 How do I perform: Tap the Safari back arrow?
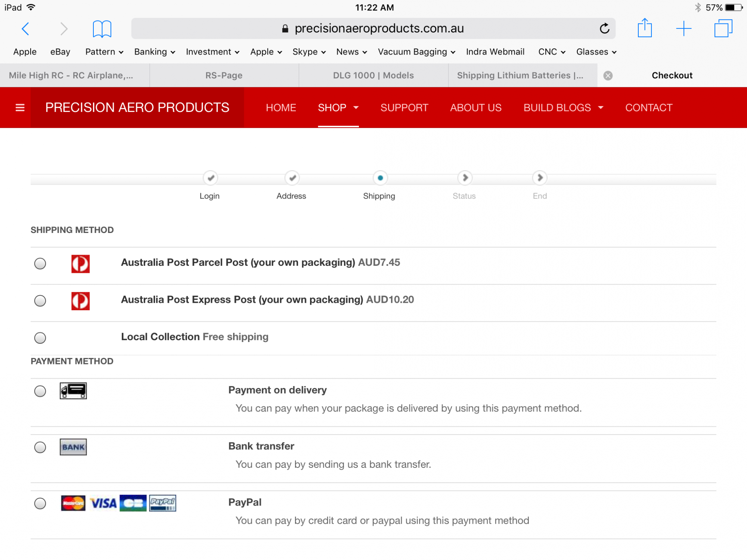pyautogui.click(x=25, y=29)
